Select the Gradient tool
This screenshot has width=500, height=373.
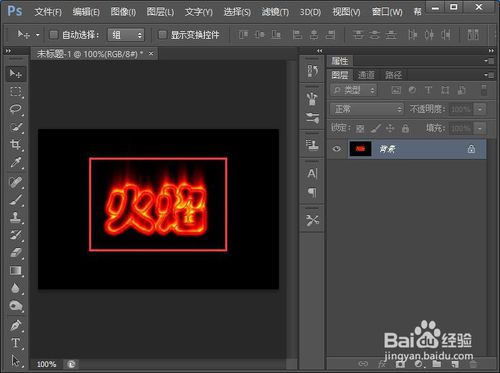[15, 270]
